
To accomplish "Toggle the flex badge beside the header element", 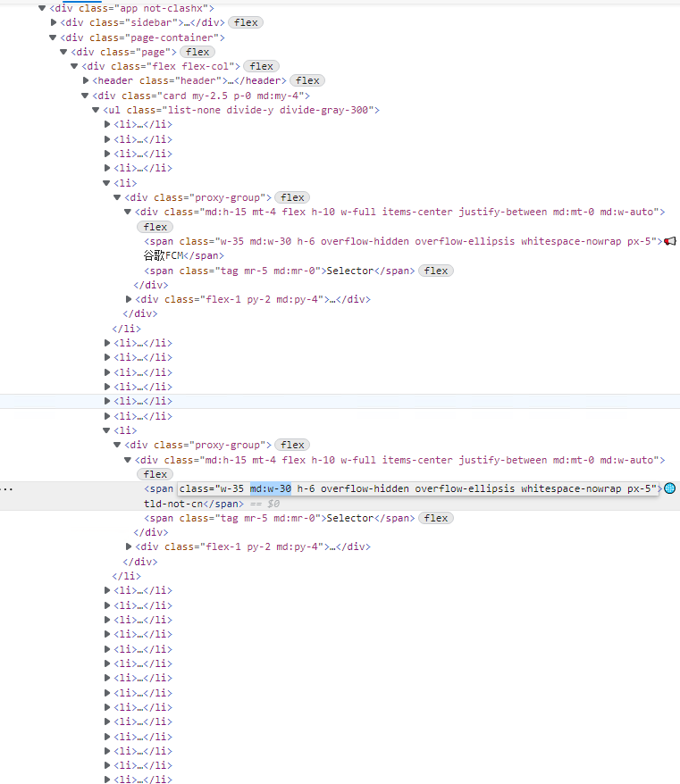I will 307,80.
